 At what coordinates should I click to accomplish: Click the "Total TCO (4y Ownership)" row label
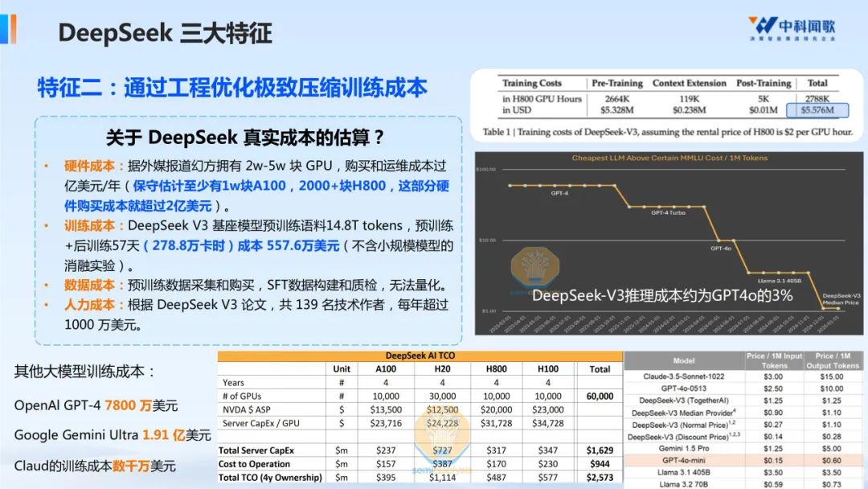pos(270,478)
